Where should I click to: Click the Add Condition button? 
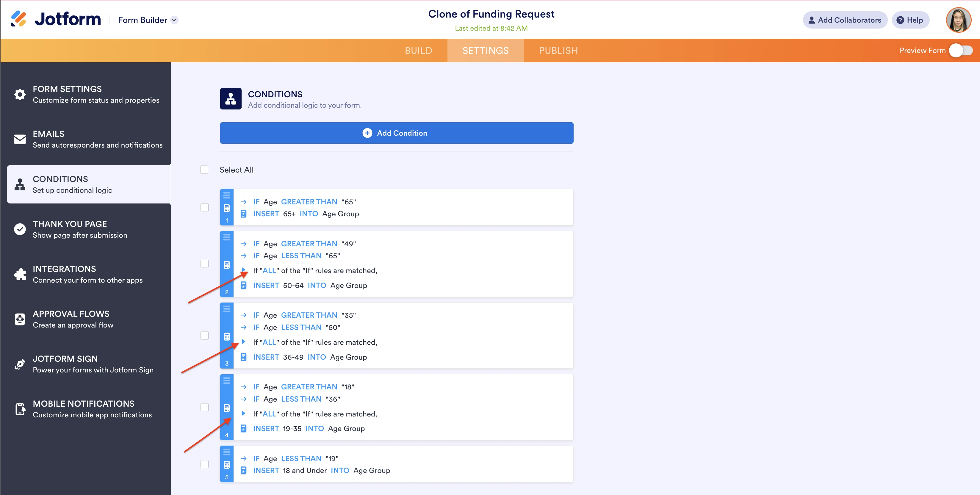pos(397,133)
